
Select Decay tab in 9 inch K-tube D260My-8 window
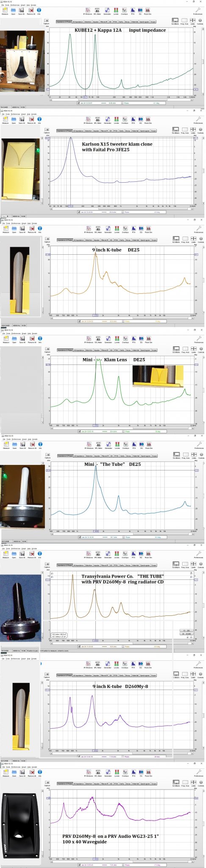(128, 675)
